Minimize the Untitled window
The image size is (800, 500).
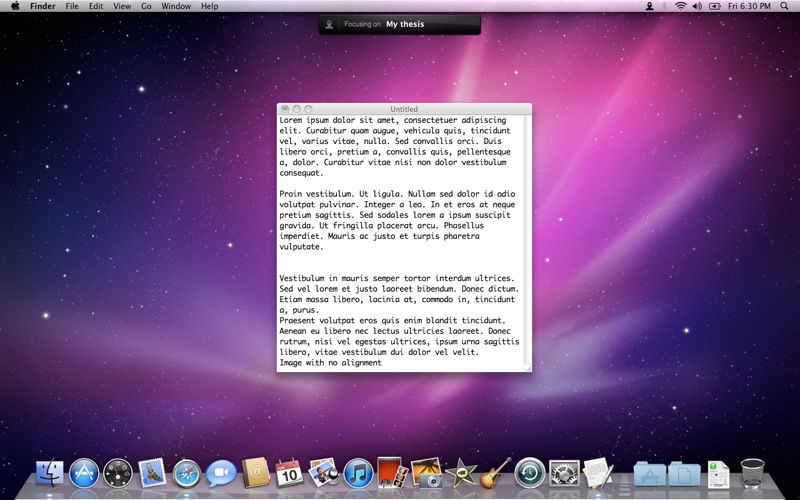(x=296, y=109)
